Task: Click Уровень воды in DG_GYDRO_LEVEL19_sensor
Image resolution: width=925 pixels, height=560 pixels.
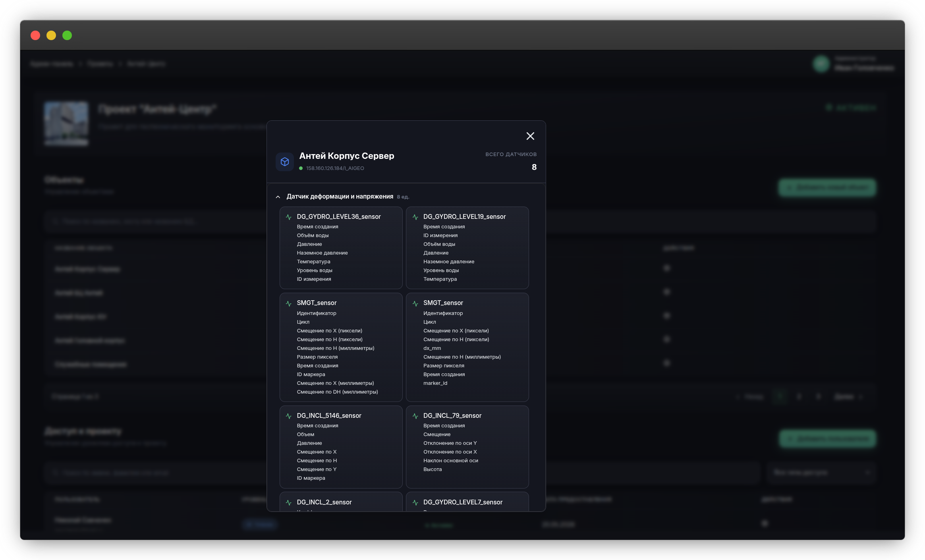Action: [441, 270]
